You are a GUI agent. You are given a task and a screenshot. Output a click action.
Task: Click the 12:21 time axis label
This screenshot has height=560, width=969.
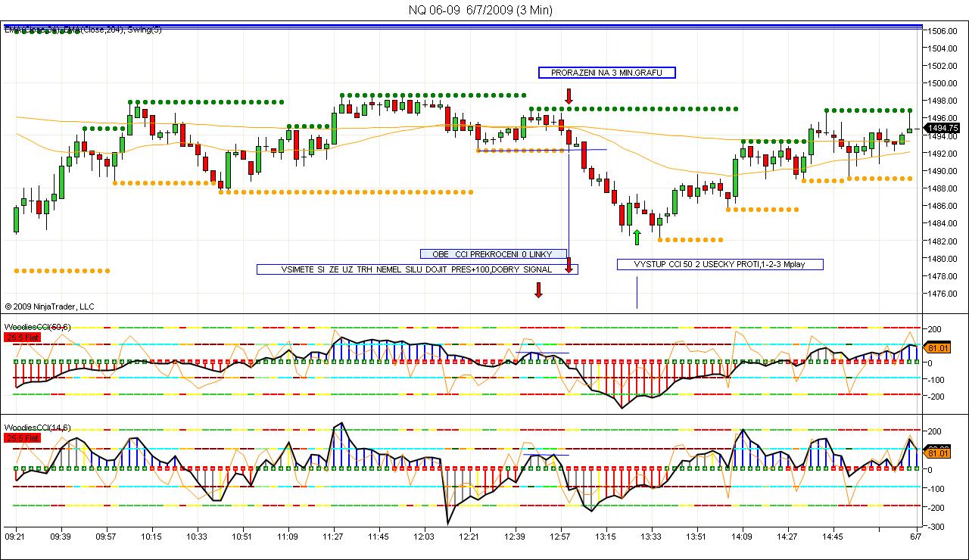tap(470, 537)
